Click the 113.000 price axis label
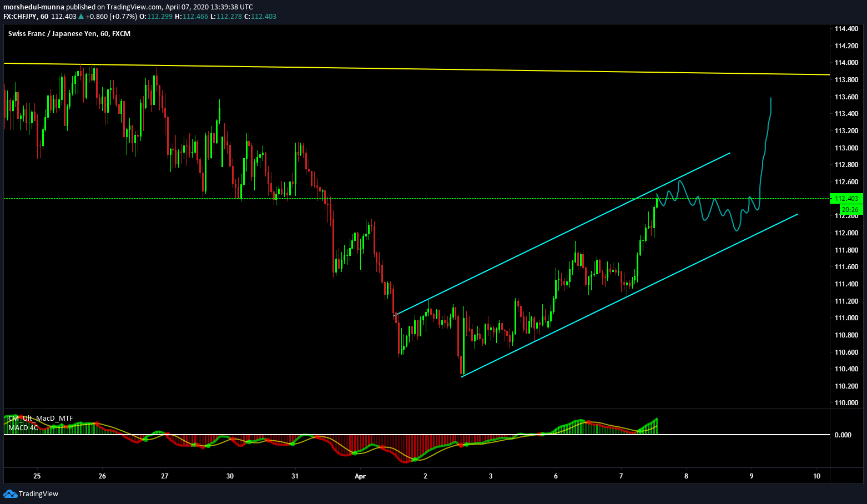Image resolution: width=867 pixels, height=504 pixels. tap(846, 148)
